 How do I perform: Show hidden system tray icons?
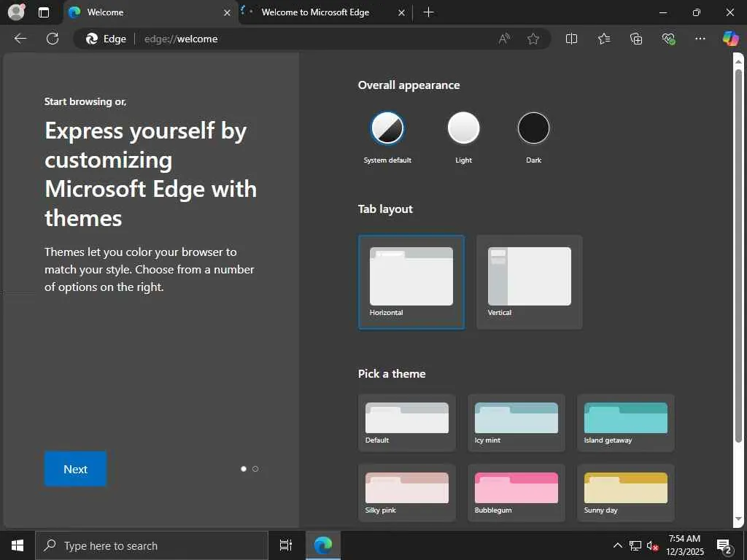tap(617, 545)
